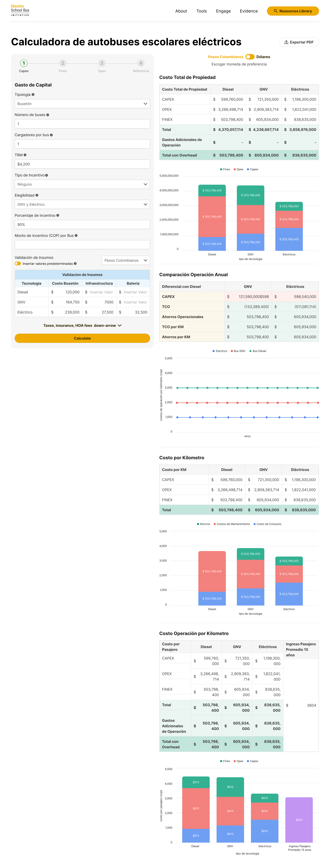Open the Elegibilidad GNV y Eléctrico dropdown

[82, 205]
